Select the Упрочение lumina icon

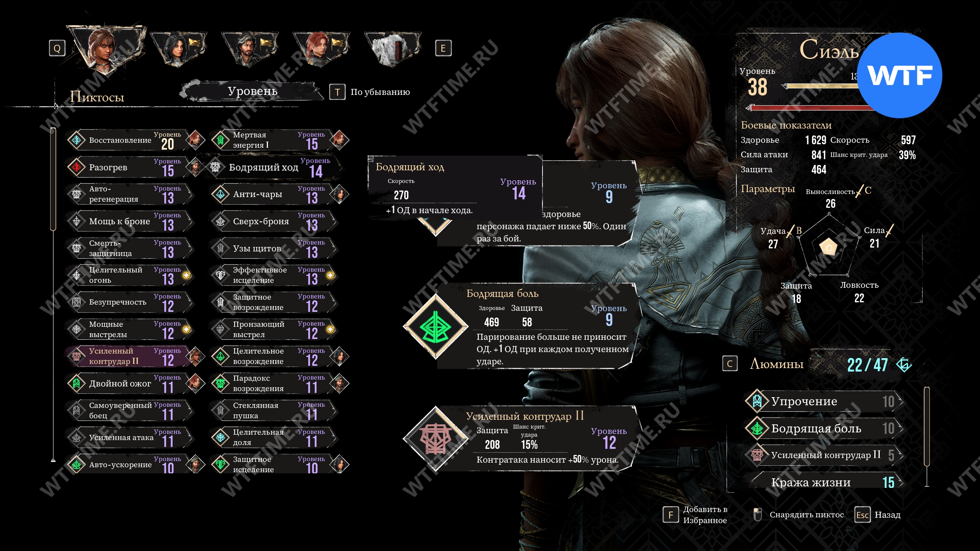tap(757, 401)
